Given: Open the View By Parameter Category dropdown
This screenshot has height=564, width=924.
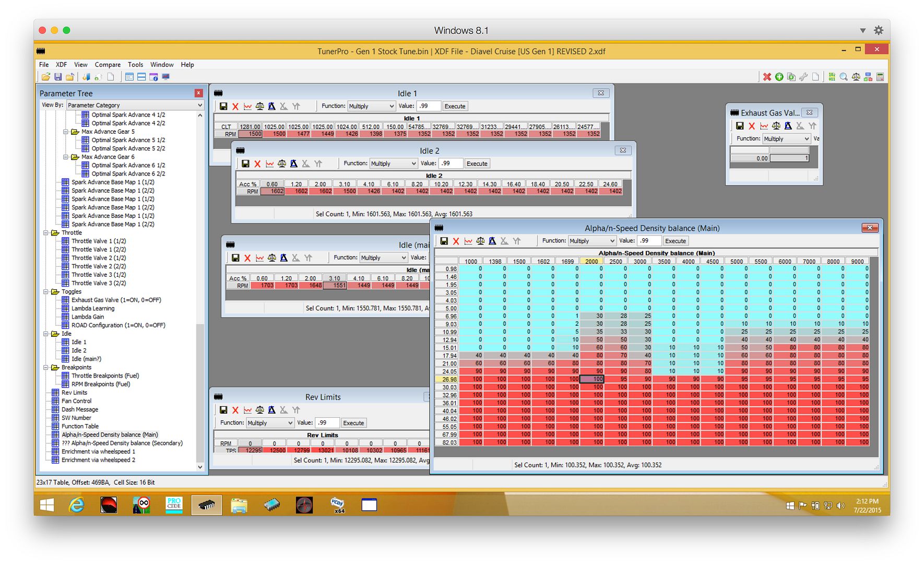Looking at the screenshot, I should click(x=135, y=105).
